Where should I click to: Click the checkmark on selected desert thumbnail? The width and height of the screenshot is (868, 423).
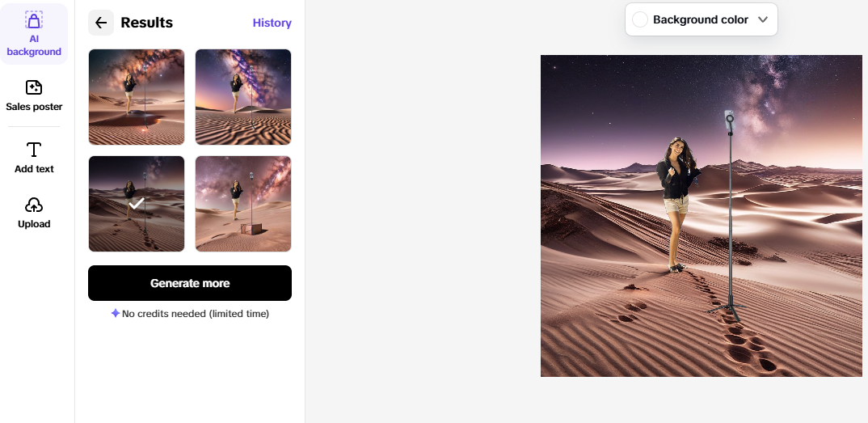pyautogui.click(x=137, y=204)
